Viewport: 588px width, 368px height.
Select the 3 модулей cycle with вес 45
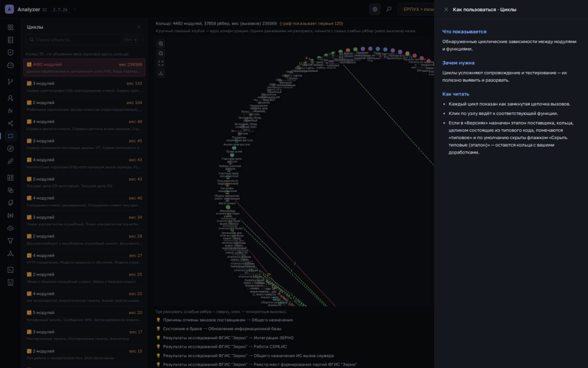(x=84, y=144)
